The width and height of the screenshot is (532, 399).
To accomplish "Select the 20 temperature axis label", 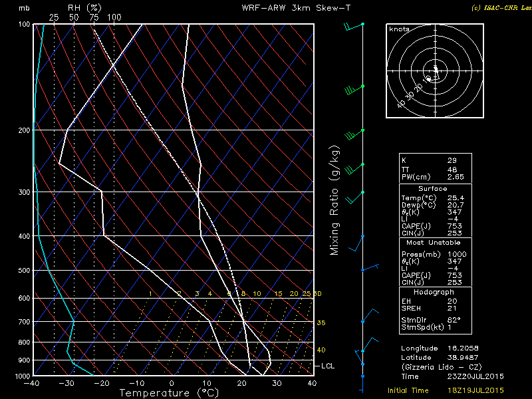I will coord(241,384).
